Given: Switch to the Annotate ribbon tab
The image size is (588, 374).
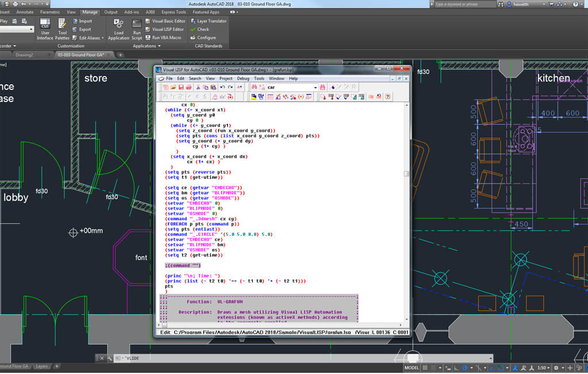Looking at the screenshot, I should (x=25, y=12).
